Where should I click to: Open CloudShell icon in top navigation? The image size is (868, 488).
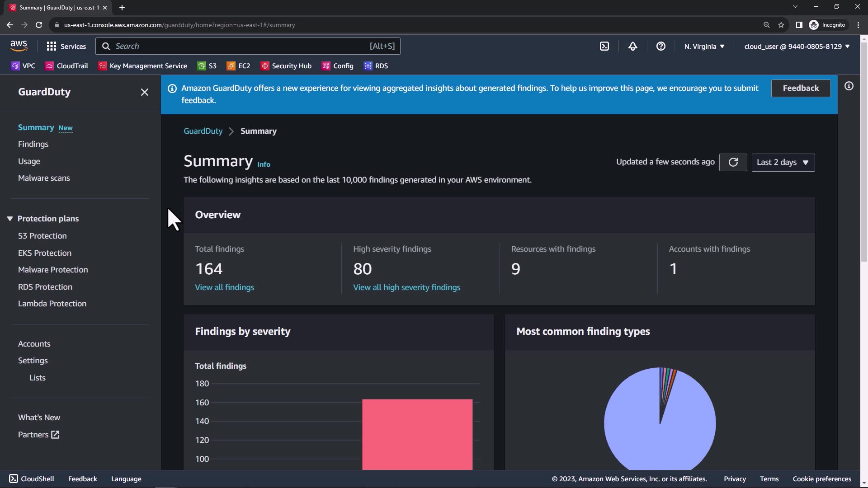pos(604,46)
